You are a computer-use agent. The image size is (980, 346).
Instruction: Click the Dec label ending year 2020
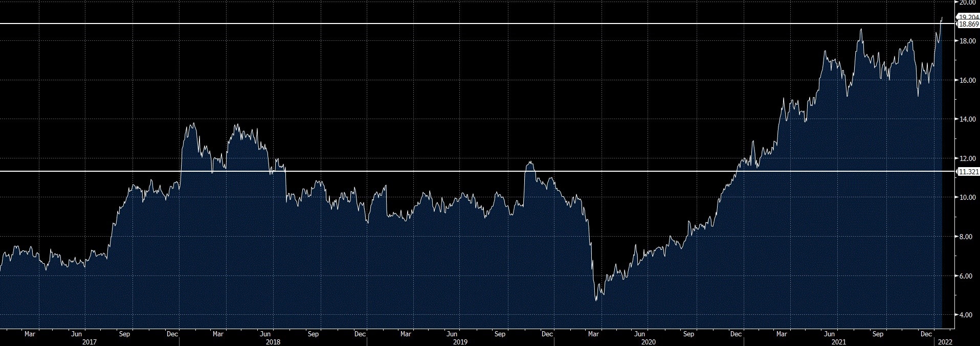736,334
